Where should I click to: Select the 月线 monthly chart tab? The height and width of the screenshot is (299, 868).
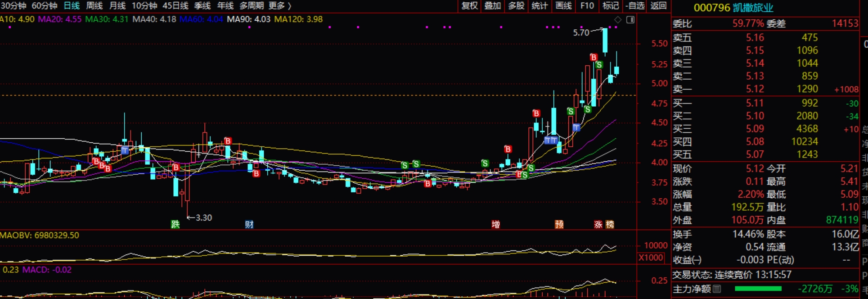pos(117,6)
